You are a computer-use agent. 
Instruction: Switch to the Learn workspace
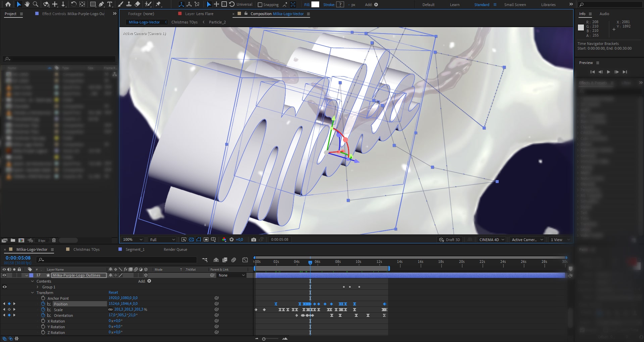[455, 5]
